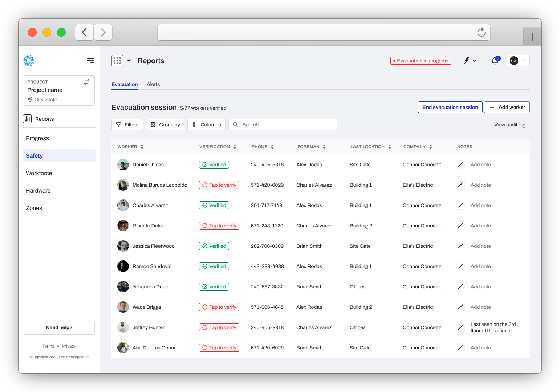Collapse sidebar with hamburger menu icon
The height and width of the screenshot is (392, 560).
pos(90,61)
